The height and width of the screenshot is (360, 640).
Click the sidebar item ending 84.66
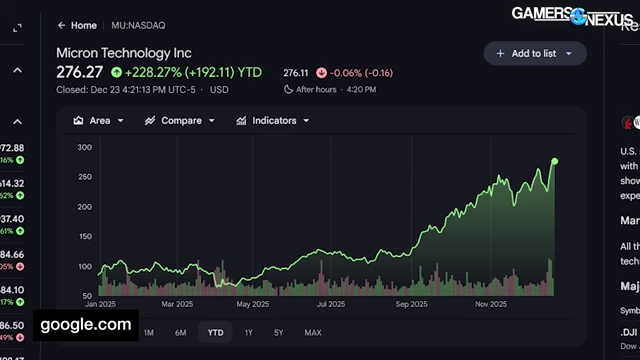(x=12, y=260)
